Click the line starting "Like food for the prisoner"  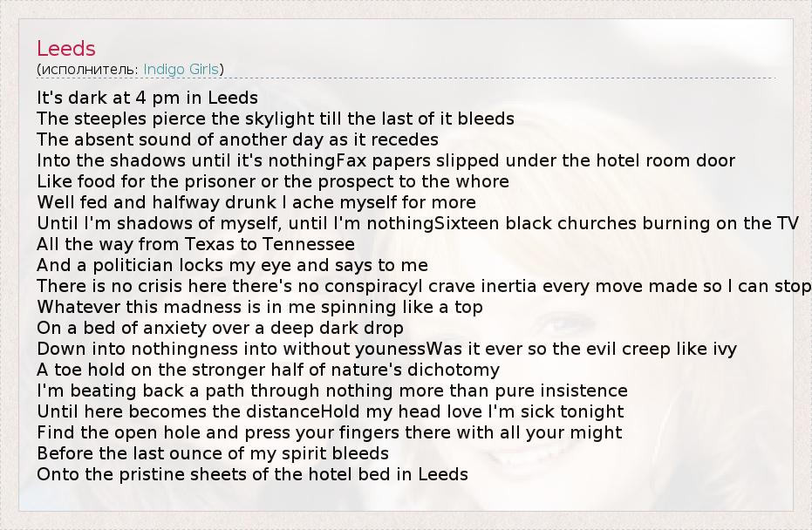pyautogui.click(x=273, y=181)
